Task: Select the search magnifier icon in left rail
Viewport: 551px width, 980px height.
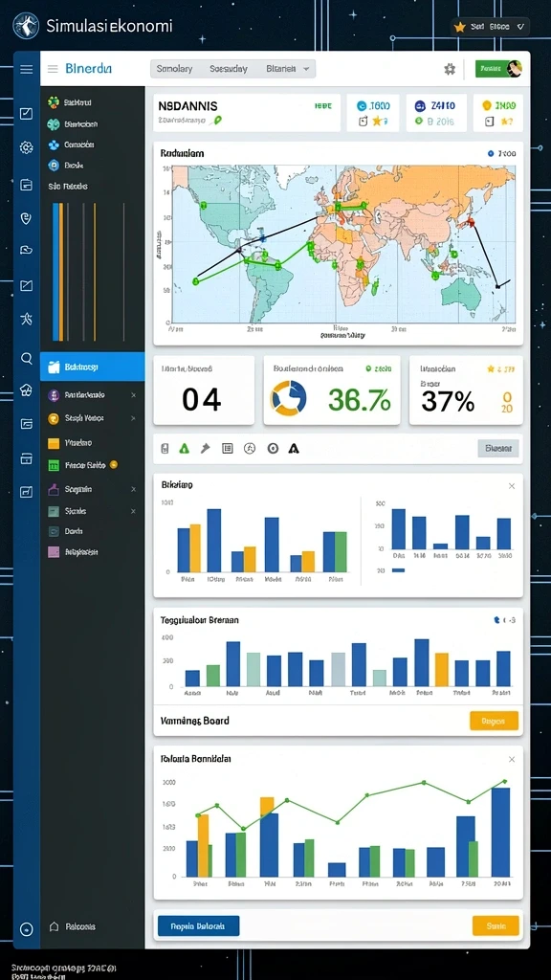Action: coord(26,358)
